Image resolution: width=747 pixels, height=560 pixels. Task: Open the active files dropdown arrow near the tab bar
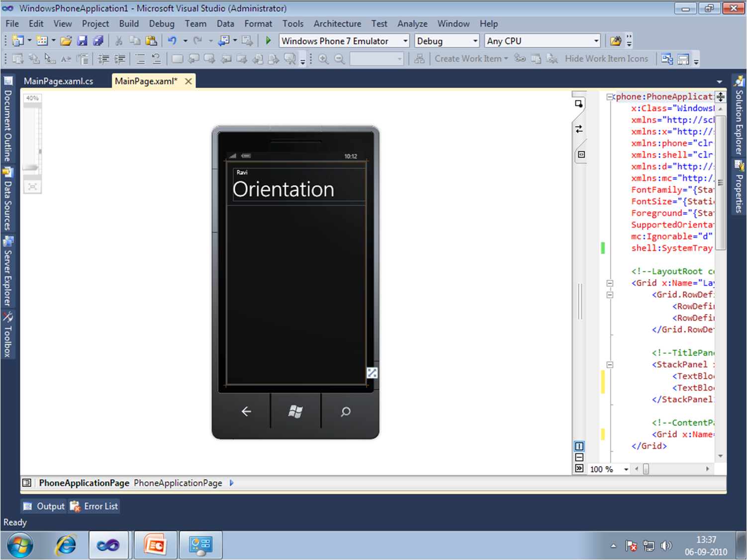point(719,81)
